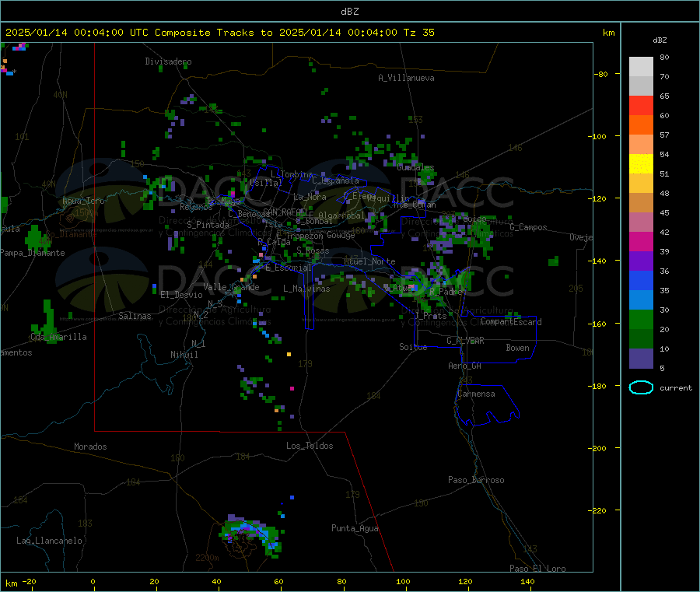Click the 'Nihuil' map label
700x592 pixels.
184,355
